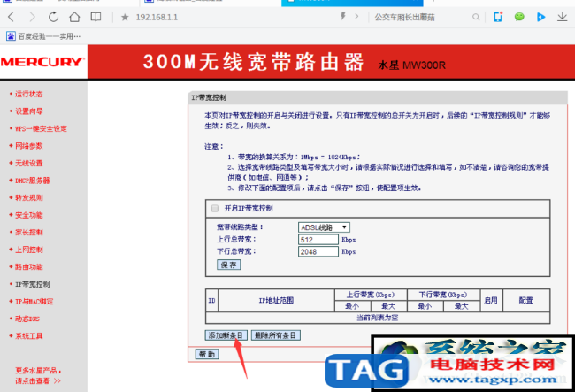Open the downloads icon
575x392 pixels.
(562, 17)
